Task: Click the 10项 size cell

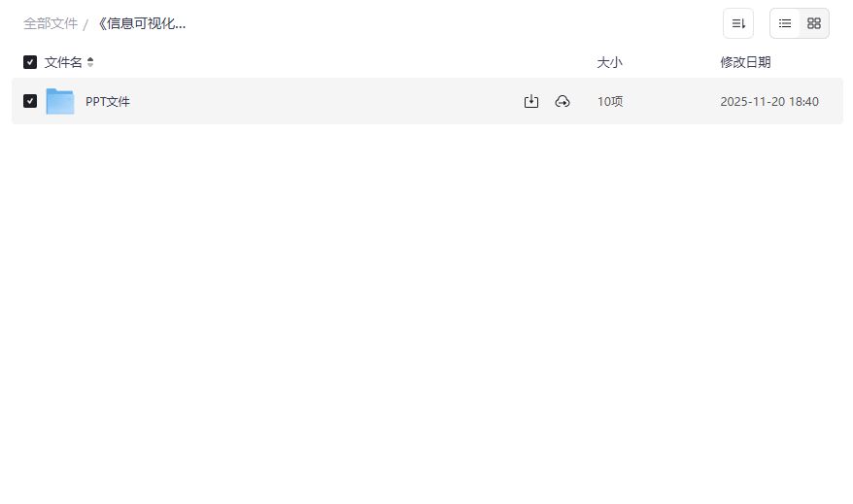Action: pos(610,101)
